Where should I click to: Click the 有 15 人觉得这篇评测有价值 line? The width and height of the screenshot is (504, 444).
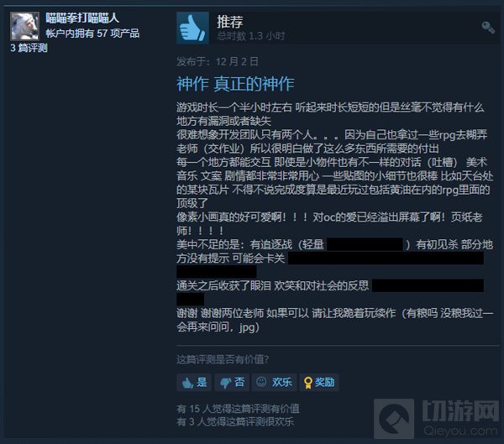click(239, 409)
